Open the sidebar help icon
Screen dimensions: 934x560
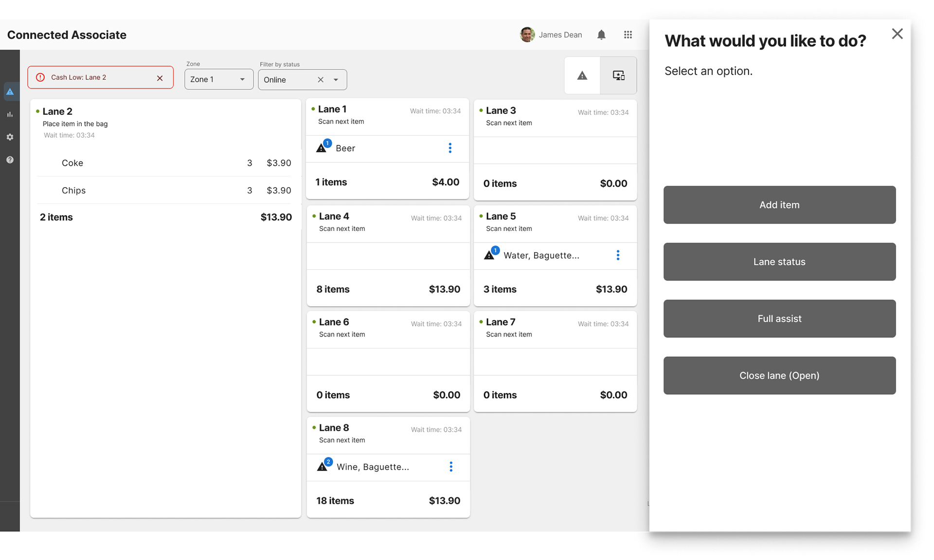pyautogui.click(x=10, y=160)
